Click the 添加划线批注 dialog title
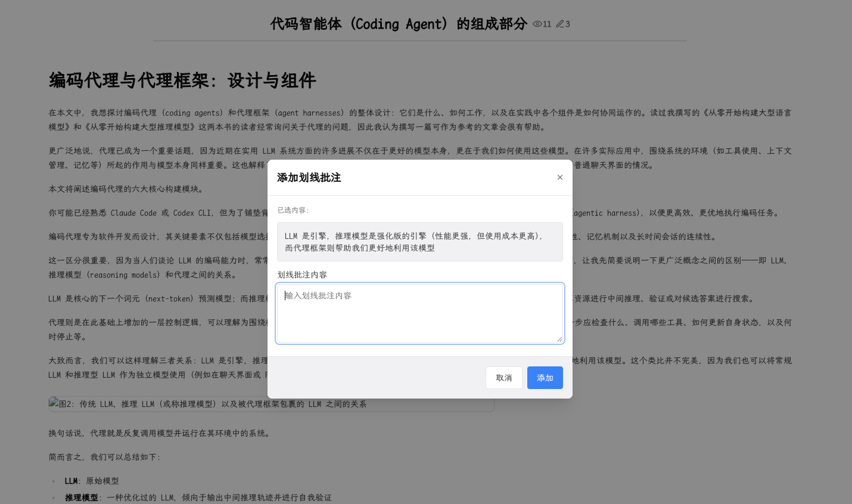The width and height of the screenshot is (852, 504). tap(309, 178)
